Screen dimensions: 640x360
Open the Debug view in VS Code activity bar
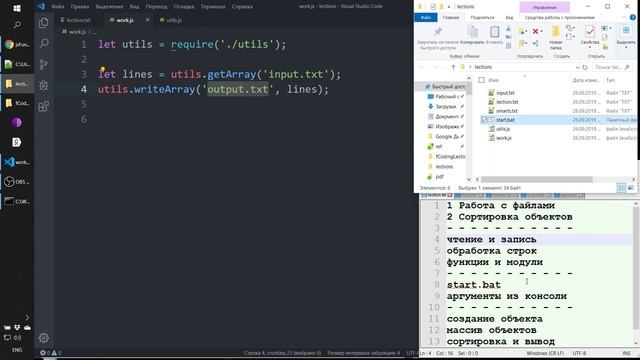click(44, 85)
